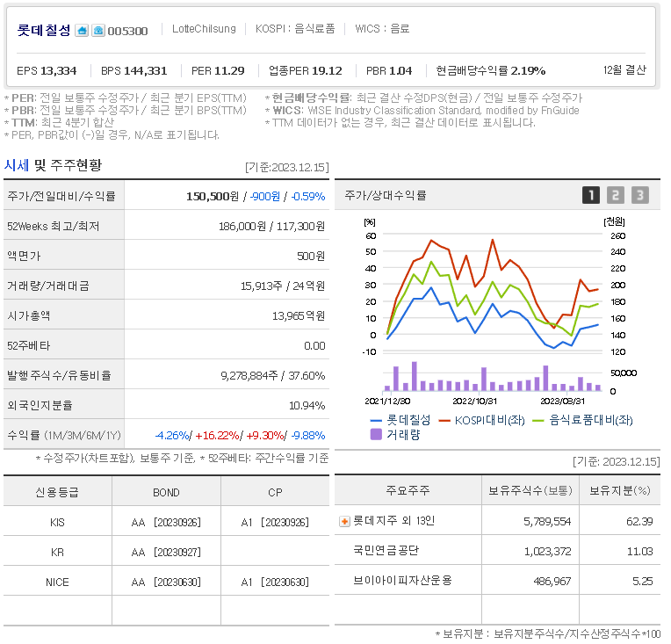Screen dimensions: 671x644
Task: Select foreign ownership 10.94%
Action: [x=307, y=406]
